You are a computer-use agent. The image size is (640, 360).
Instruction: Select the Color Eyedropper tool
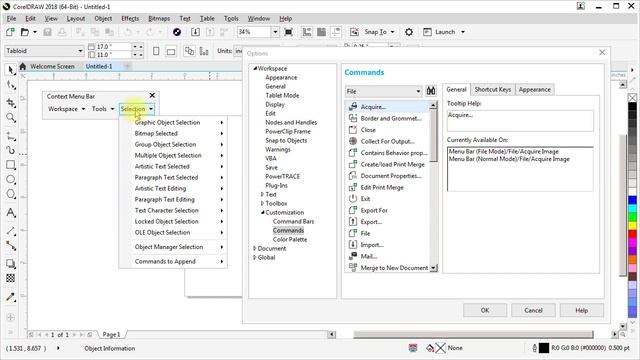pos(11,297)
